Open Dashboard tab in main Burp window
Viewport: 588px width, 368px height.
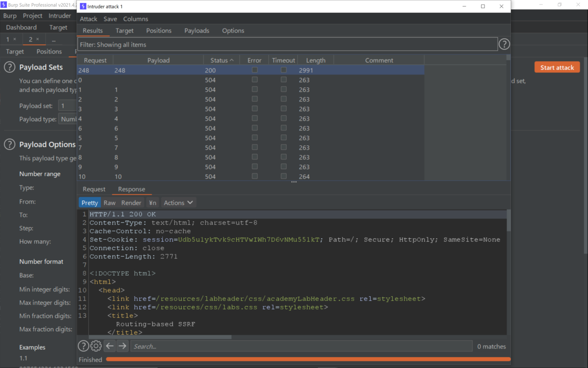22,27
